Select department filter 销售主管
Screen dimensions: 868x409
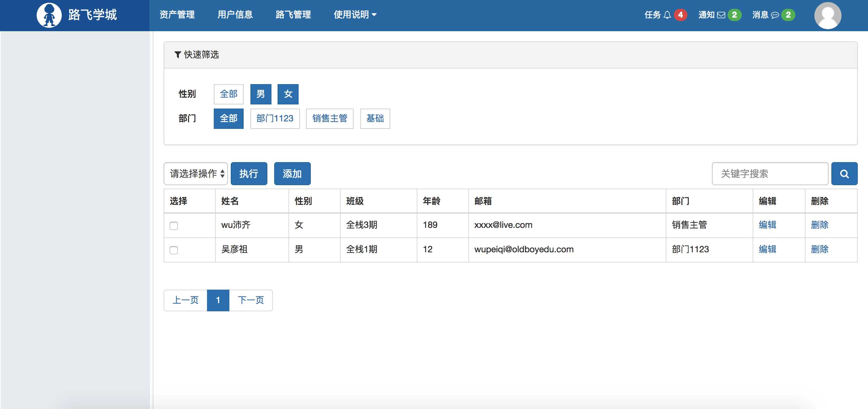329,118
